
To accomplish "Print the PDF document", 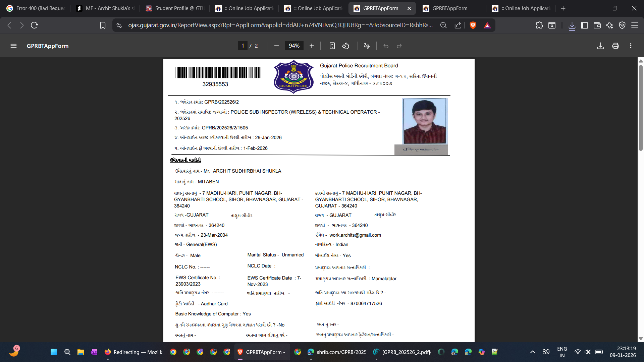I will pos(615,46).
